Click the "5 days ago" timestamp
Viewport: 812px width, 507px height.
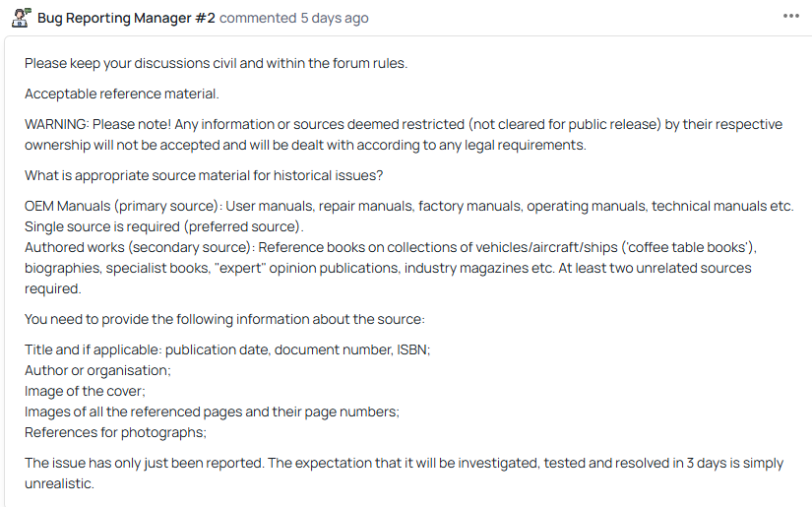(x=335, y=18)
